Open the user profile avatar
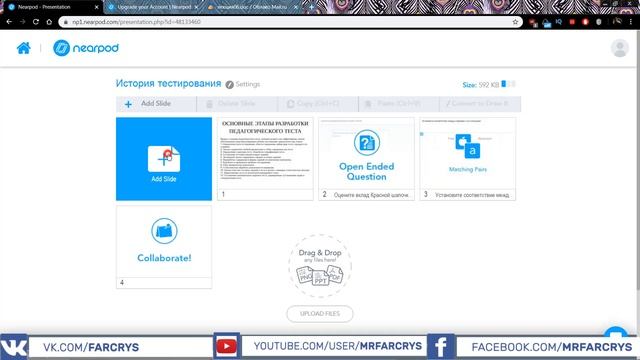 point(620,48)
